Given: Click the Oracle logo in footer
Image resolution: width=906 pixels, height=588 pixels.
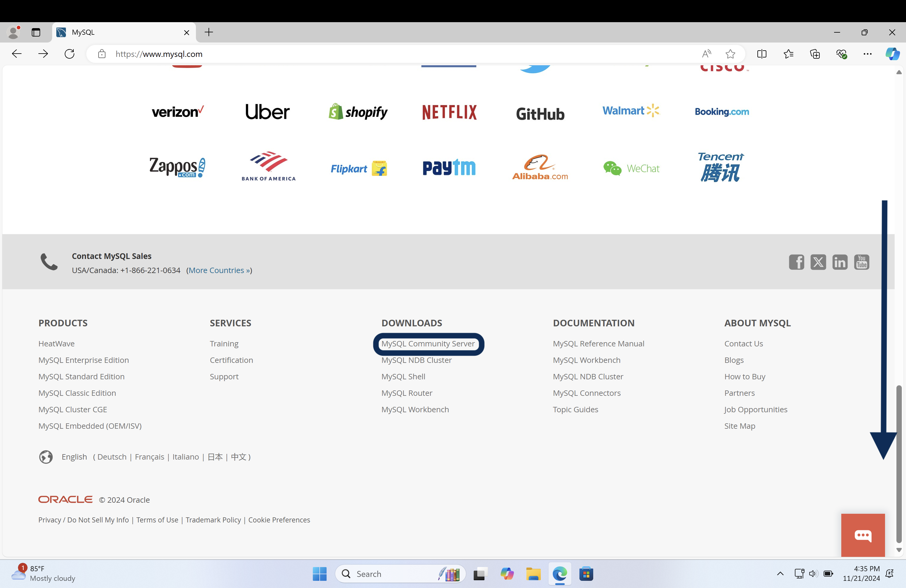Looking at the screenshot, I should 66,499.
